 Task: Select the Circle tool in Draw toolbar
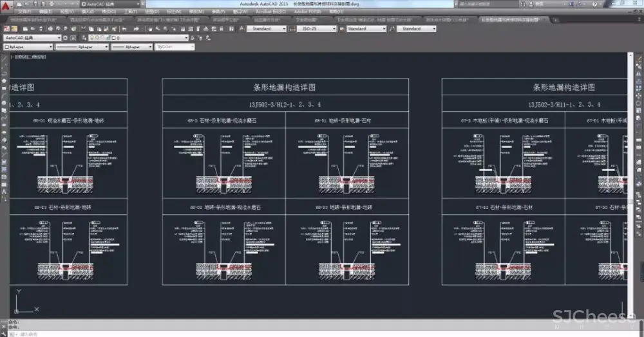point(4,103)
